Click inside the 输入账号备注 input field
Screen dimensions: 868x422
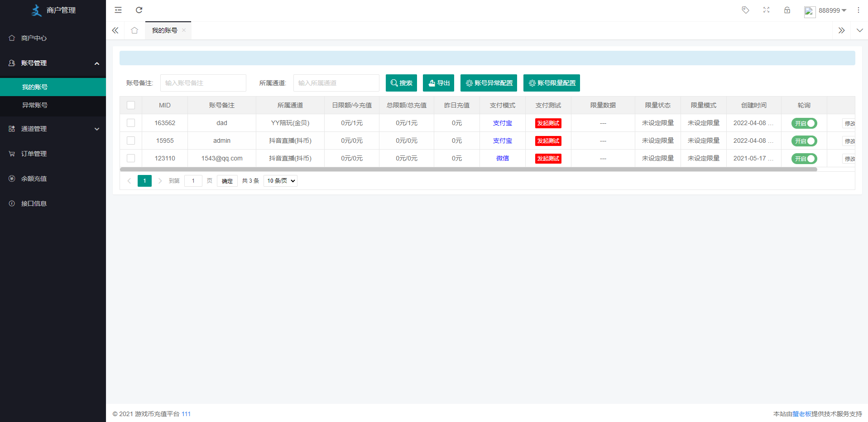point(203,83)
